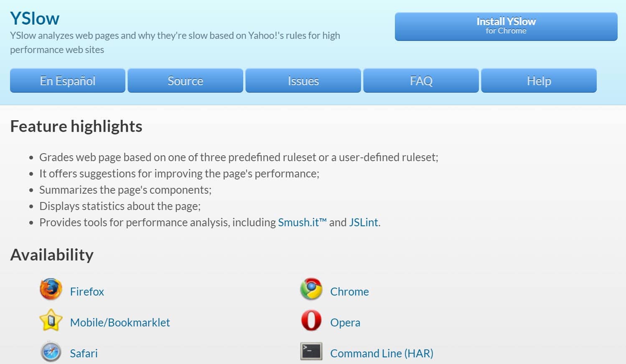Click the YSlow title heading
626x364 pixels.
[x=35, y=19]
